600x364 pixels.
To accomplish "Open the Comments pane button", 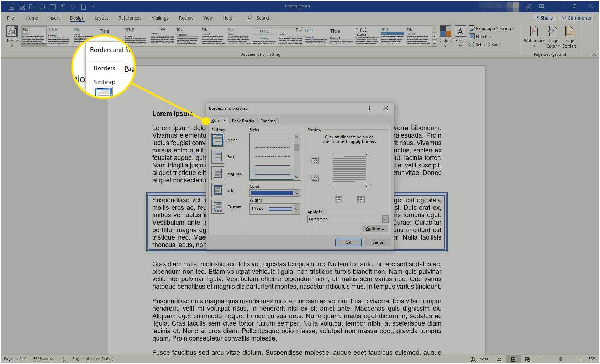I will [577, 18].
